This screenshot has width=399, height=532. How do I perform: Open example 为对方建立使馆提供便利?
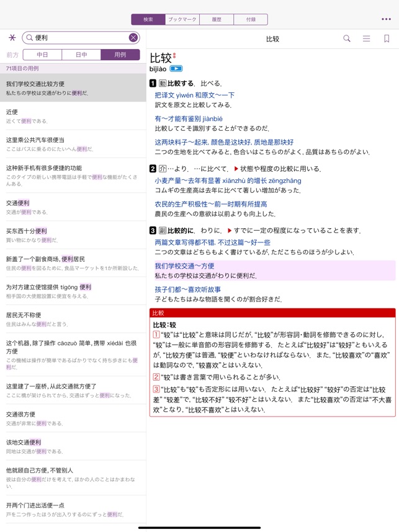pos(73,291)
